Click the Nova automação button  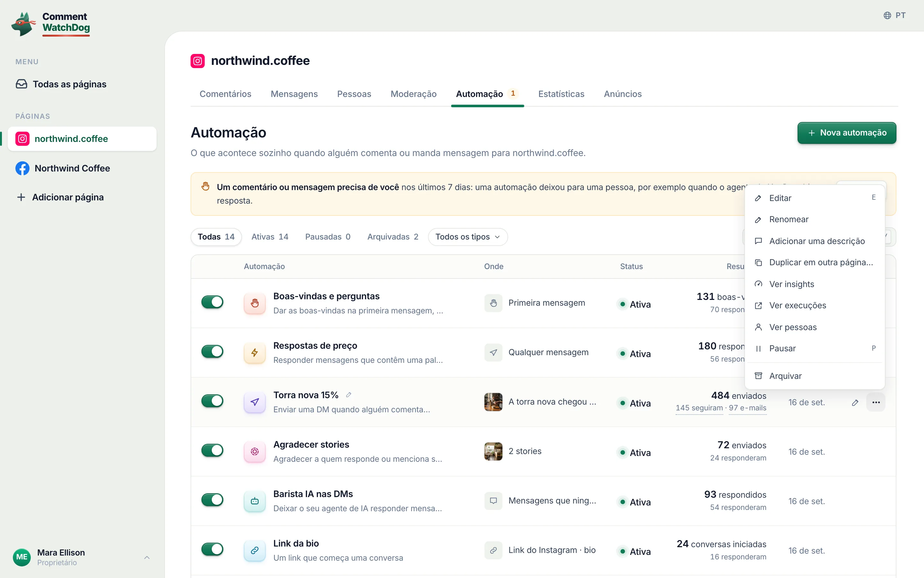(x=846, y=133)
